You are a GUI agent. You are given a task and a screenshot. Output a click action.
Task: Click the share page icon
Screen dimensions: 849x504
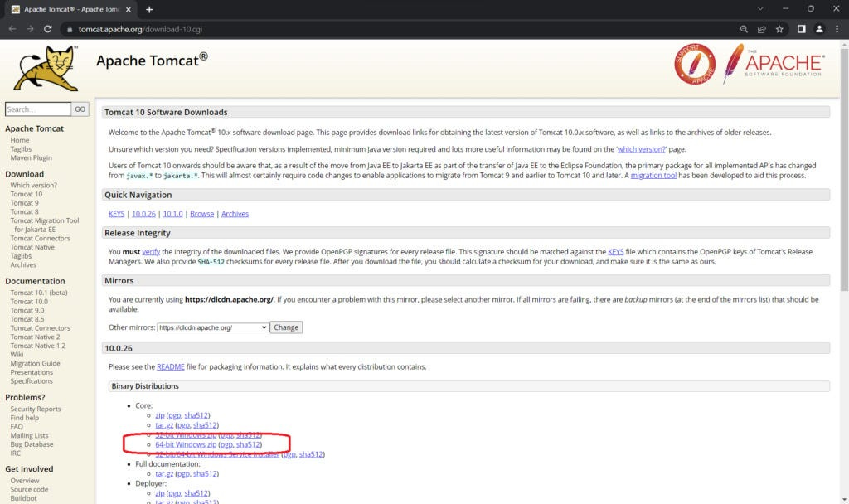(761, 29)
